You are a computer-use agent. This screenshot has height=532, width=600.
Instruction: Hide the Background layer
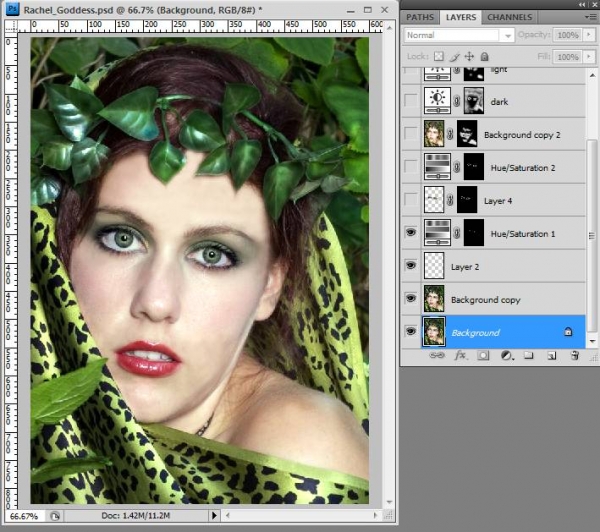411,331
